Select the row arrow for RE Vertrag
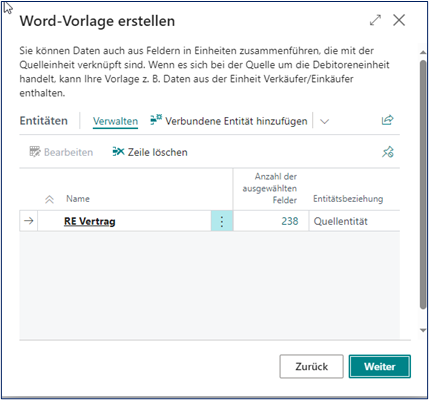 29,221
